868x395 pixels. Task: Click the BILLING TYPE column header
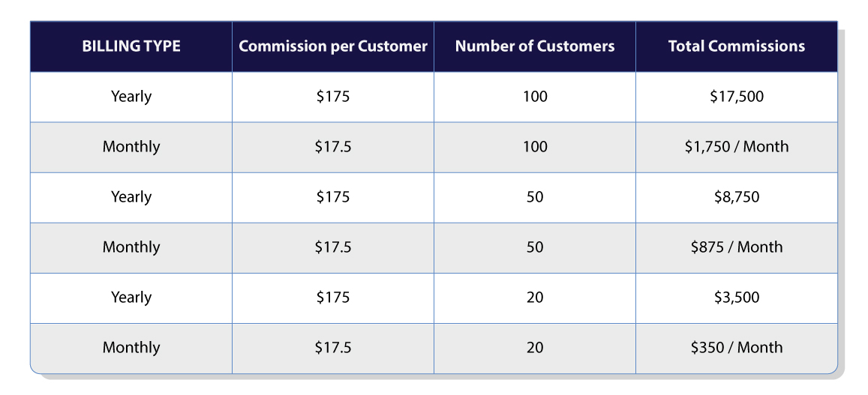coord(131,46)
